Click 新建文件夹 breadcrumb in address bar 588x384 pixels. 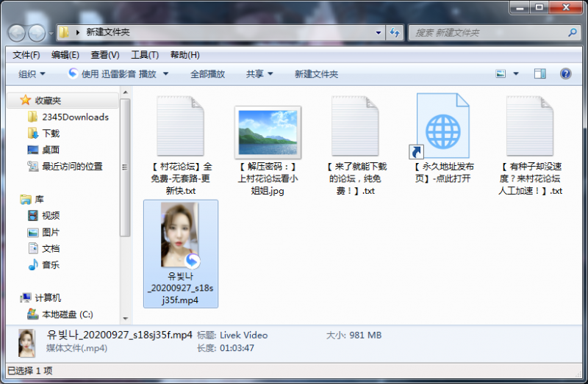tap(108, 32)
